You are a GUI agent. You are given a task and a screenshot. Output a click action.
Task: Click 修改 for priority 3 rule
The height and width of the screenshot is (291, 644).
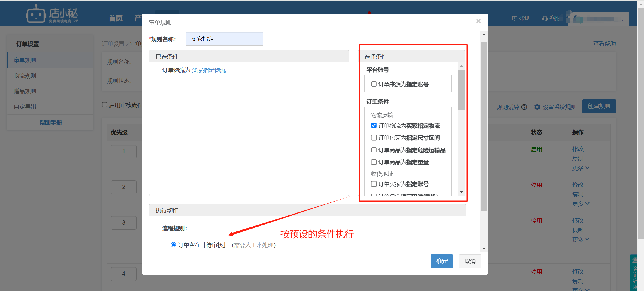point(578,220)
